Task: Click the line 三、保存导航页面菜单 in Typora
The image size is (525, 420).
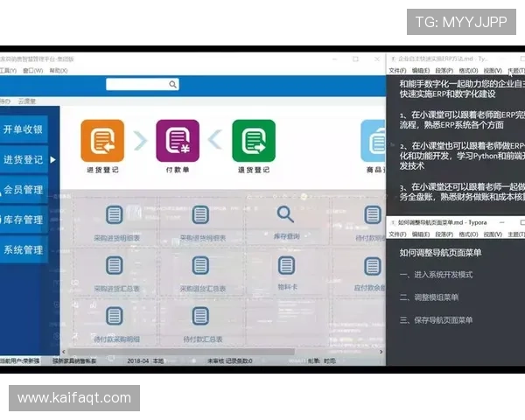Action: coord(436,320)
